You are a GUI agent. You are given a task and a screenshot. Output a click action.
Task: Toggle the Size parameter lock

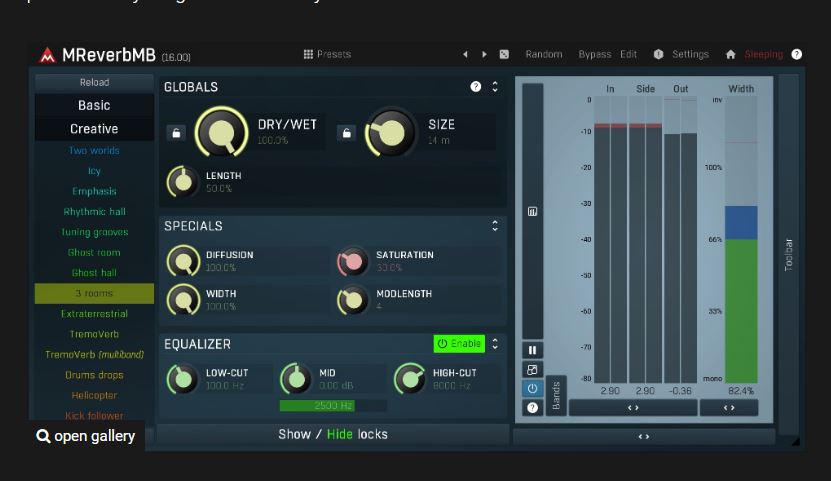[x=346, y=132]
